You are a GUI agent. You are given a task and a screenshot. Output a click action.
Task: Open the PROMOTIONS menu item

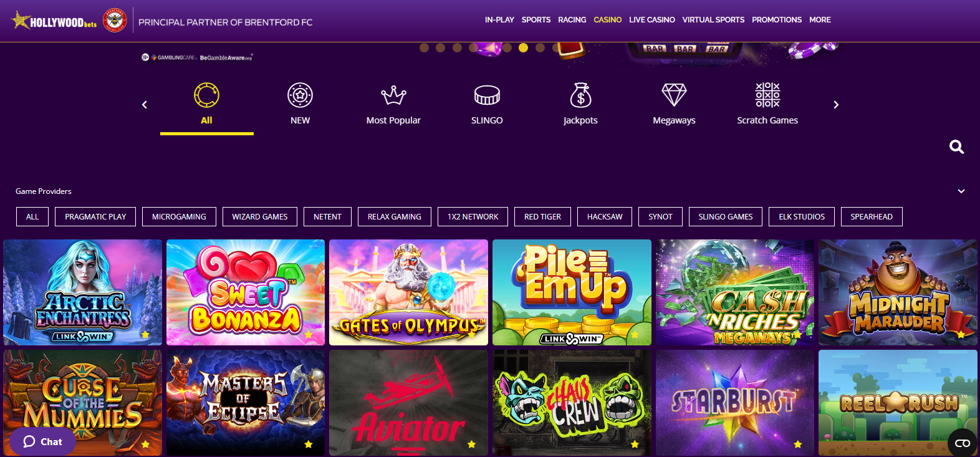point(777,20)
